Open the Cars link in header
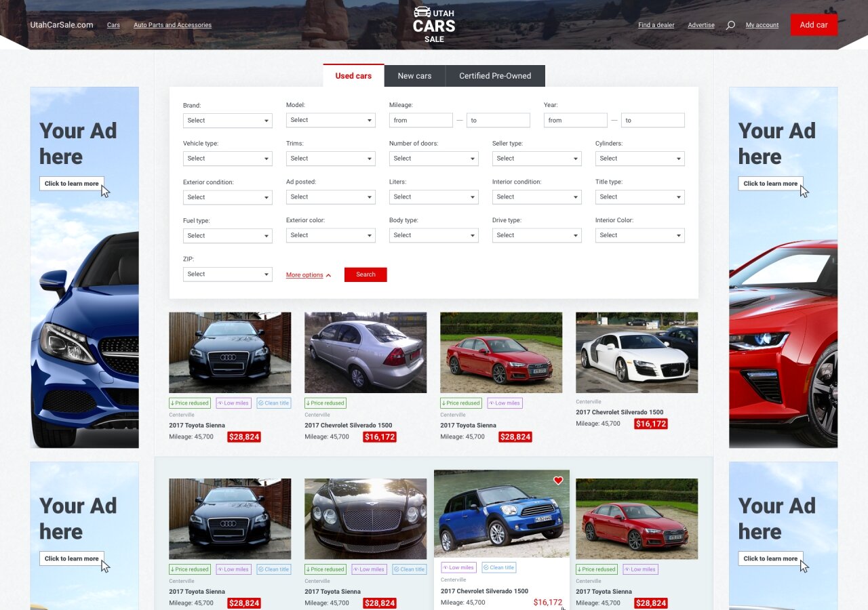Screen dimensions: 868x610 tap(113, 25)
